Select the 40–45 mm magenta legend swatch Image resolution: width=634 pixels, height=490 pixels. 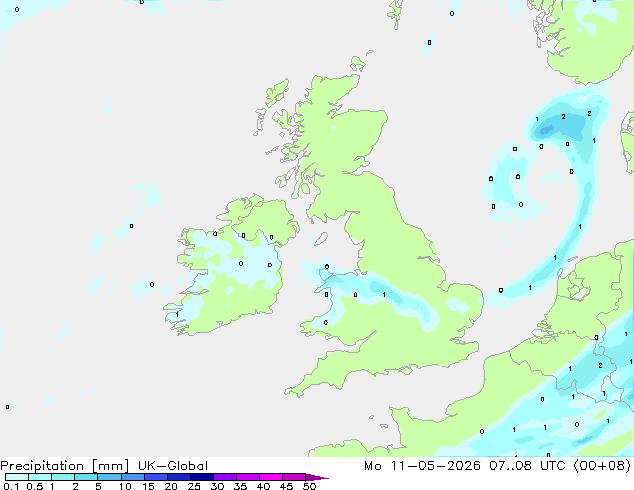(270, 477)
